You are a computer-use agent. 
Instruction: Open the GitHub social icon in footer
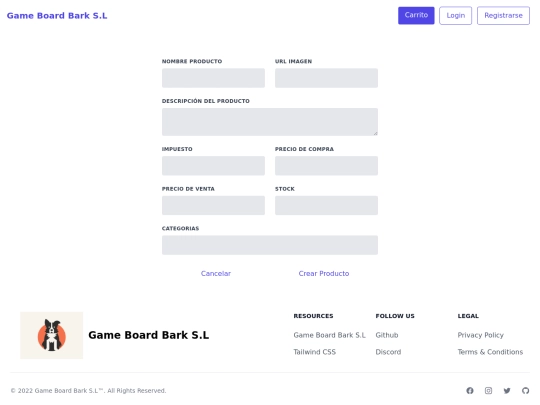tap(525, 391)
